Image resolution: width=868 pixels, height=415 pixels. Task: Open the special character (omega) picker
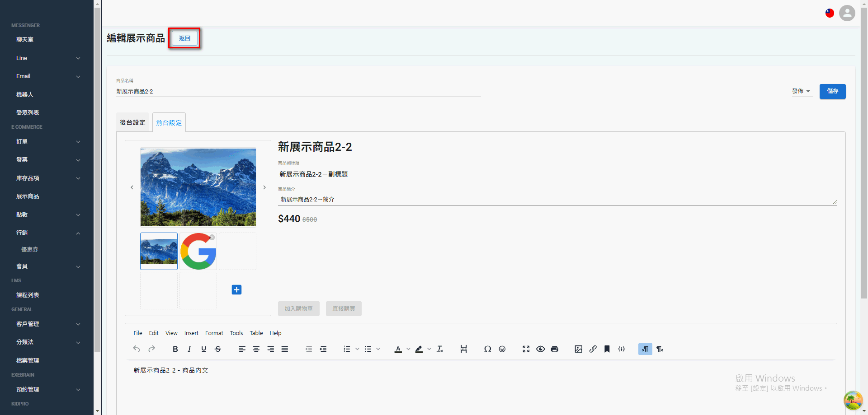click(x=487, y=349)
